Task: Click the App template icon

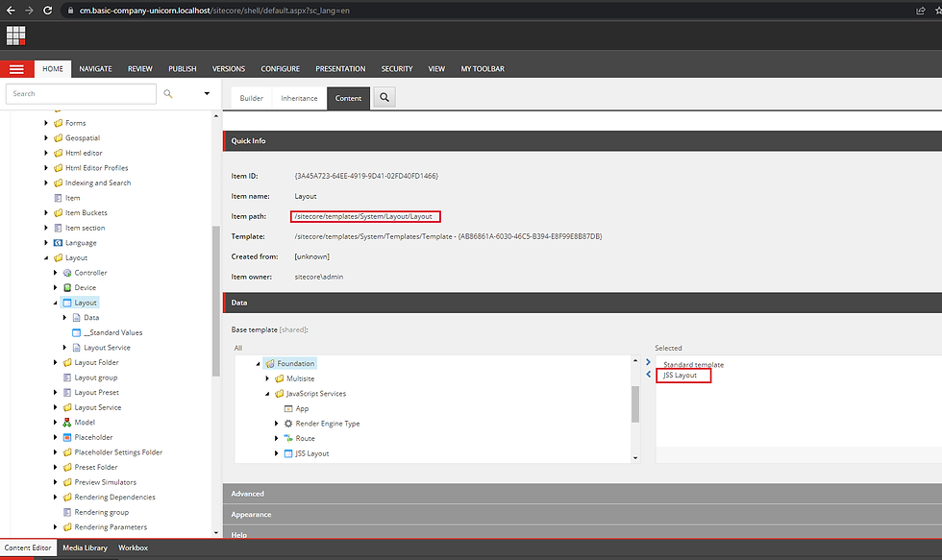Action: click(x=288, y=409)
